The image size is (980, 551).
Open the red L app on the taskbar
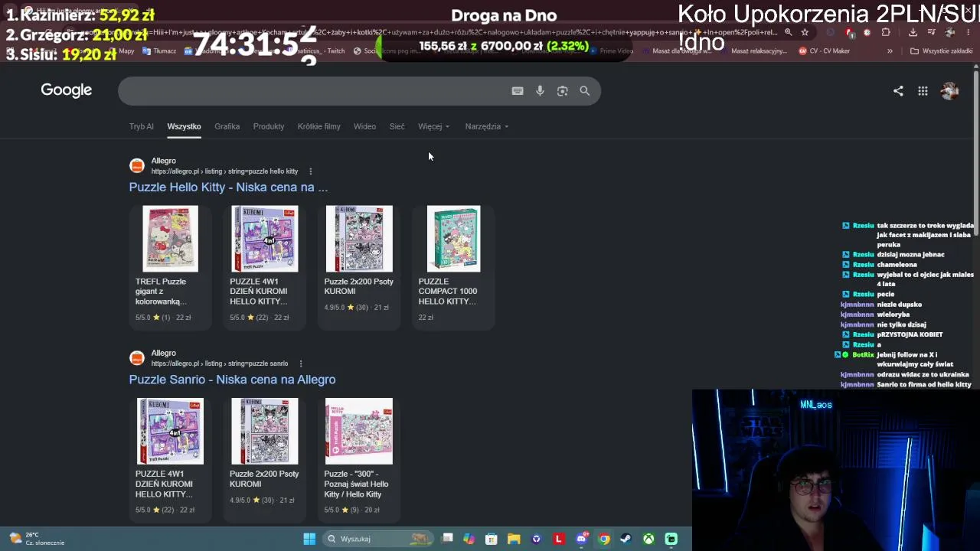559,539
